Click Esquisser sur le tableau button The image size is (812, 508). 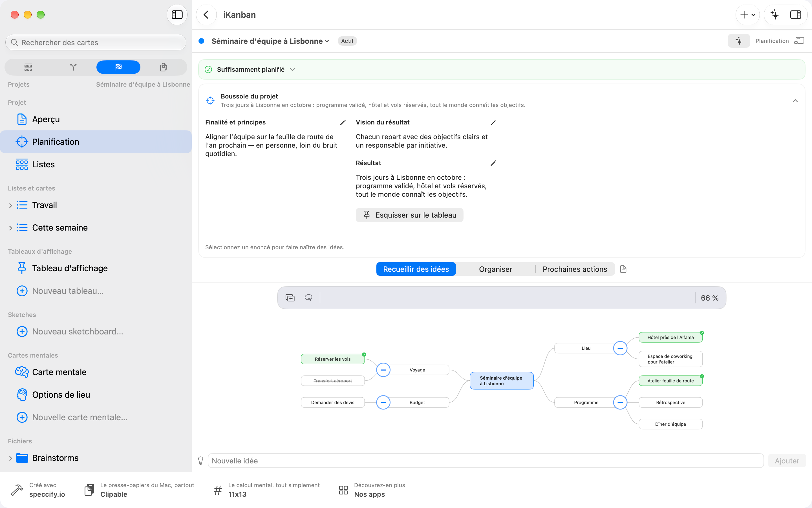coord(409,215)
